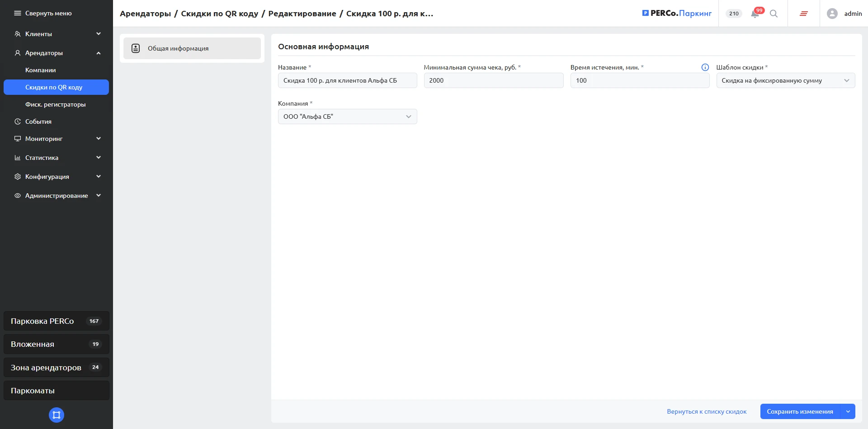
Task: Open the Компании menu item
Action: (41, 70)
